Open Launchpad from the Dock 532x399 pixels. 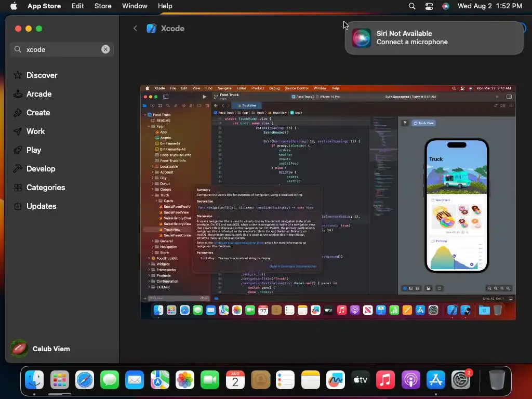[59, 380]
